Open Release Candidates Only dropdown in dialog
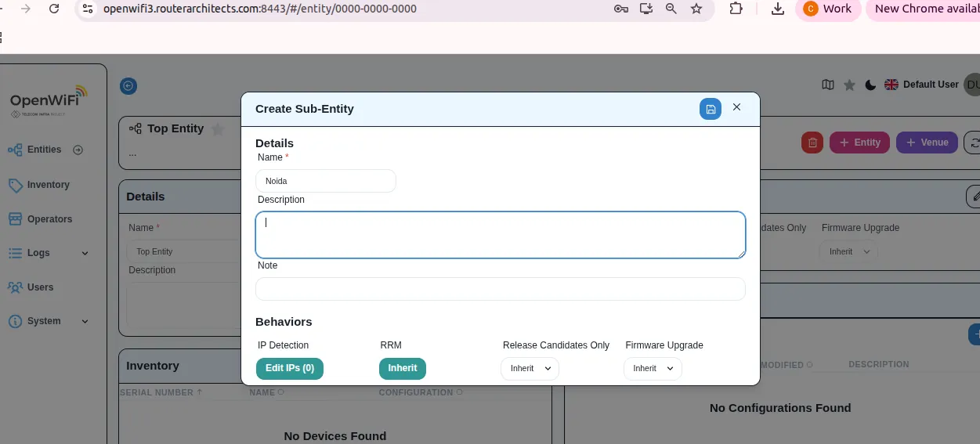 pos(530,368)
